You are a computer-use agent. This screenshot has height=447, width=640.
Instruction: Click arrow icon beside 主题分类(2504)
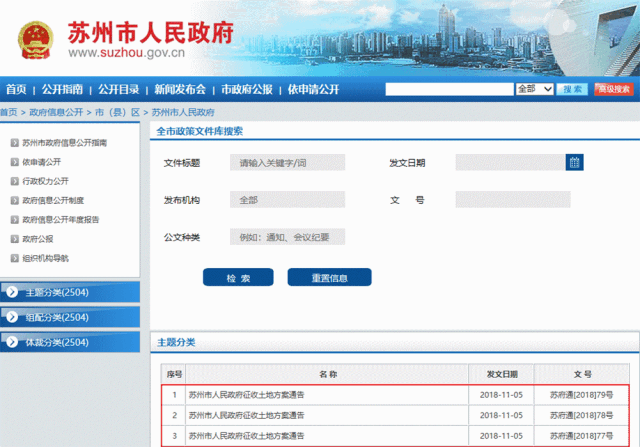tap(12, 293)
